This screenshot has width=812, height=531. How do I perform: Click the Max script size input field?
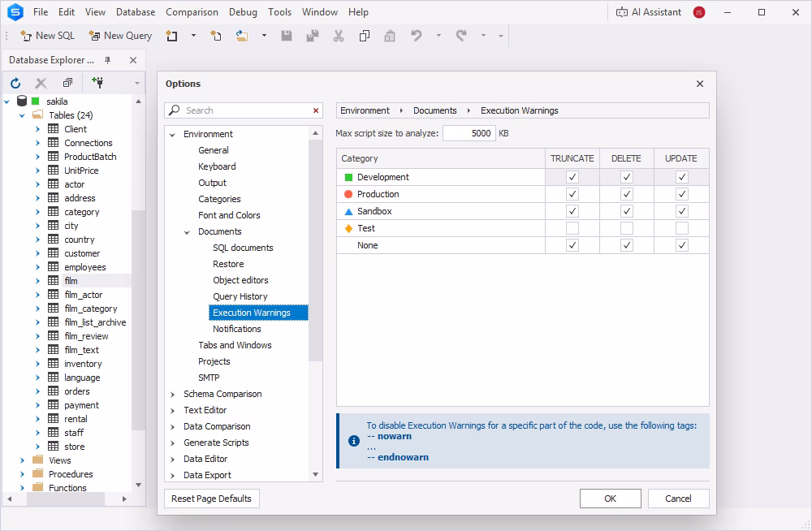469,133
